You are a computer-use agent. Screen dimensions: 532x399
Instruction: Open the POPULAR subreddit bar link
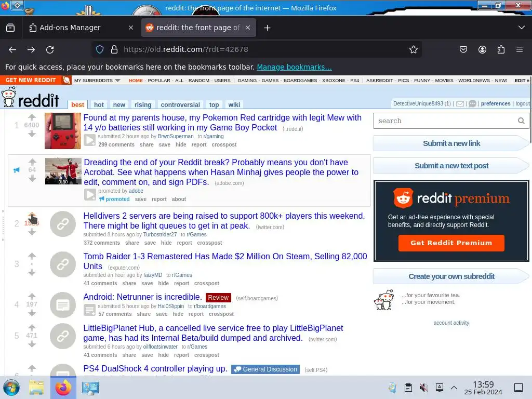[x=159, y=81]
